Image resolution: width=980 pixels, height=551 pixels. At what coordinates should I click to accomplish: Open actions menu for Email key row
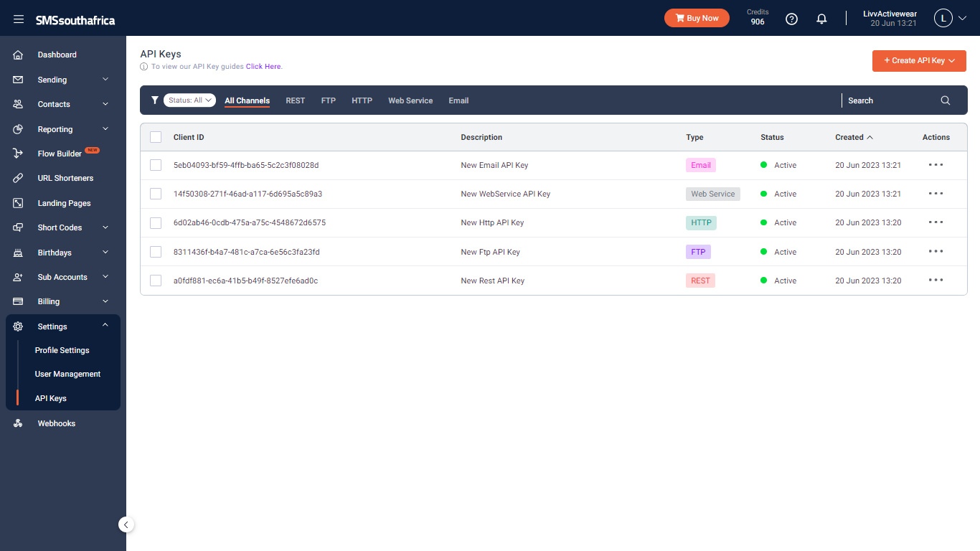936,165
